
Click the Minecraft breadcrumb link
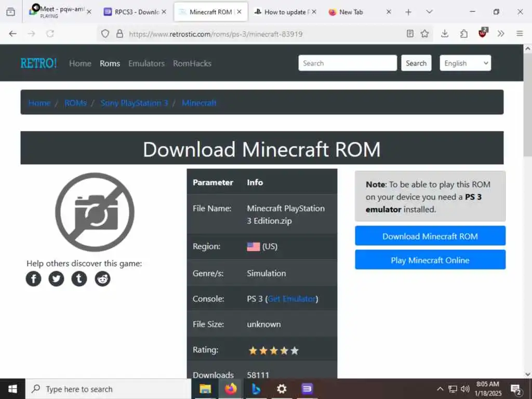point(199,103)
